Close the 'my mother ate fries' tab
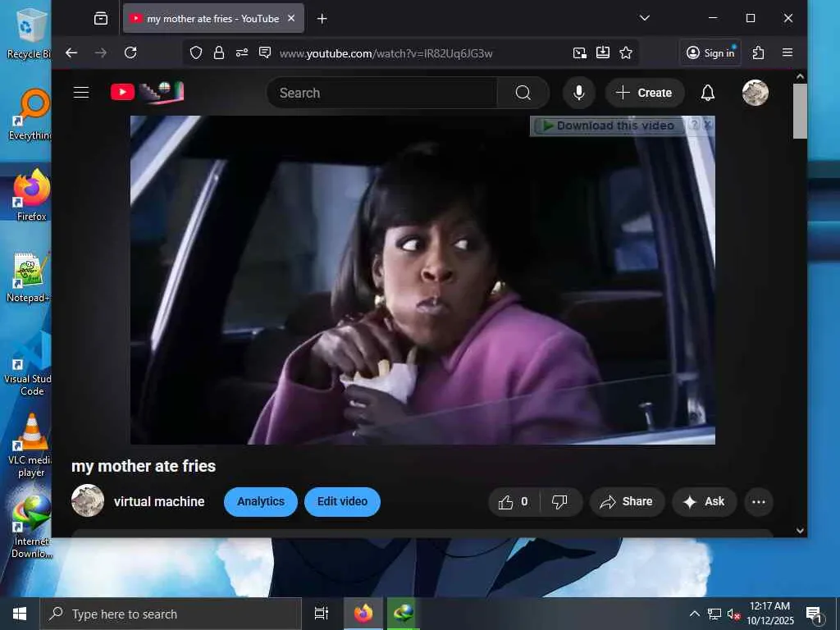Screen dimensions: 840x630 291,18
